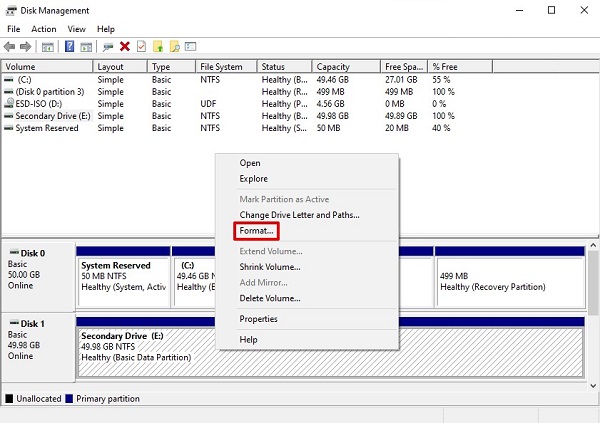
Task: Sort list by the Capacity column header
Action: pyautogui.click(x=333, y=67)
